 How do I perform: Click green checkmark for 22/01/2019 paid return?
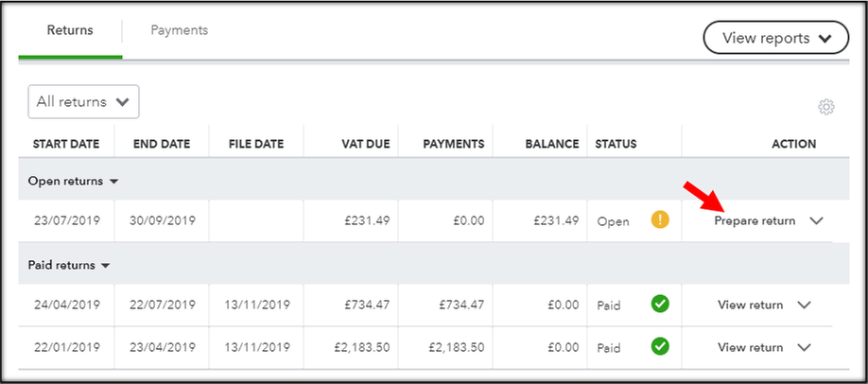coord(660,346)
